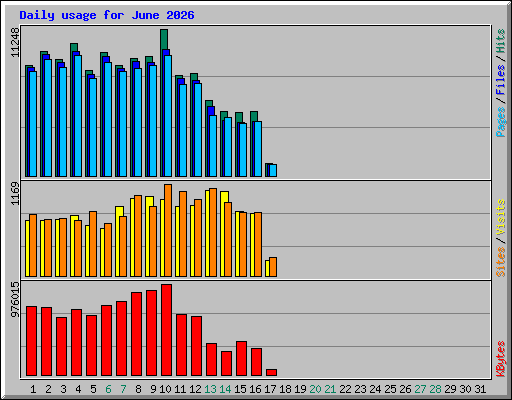Click day 19 on the axis
This screenshot has width=512, height=400.
pyautogui.click(x=300, y=389)
